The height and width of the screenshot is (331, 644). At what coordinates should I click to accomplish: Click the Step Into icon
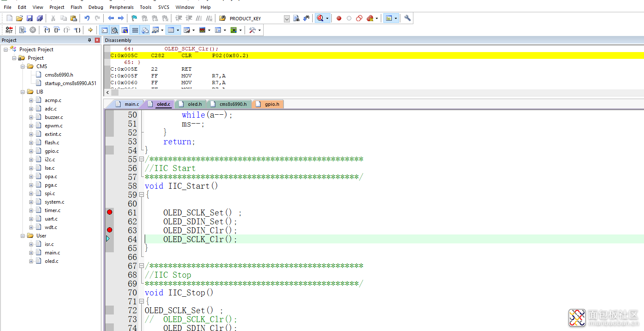point(47,30)
